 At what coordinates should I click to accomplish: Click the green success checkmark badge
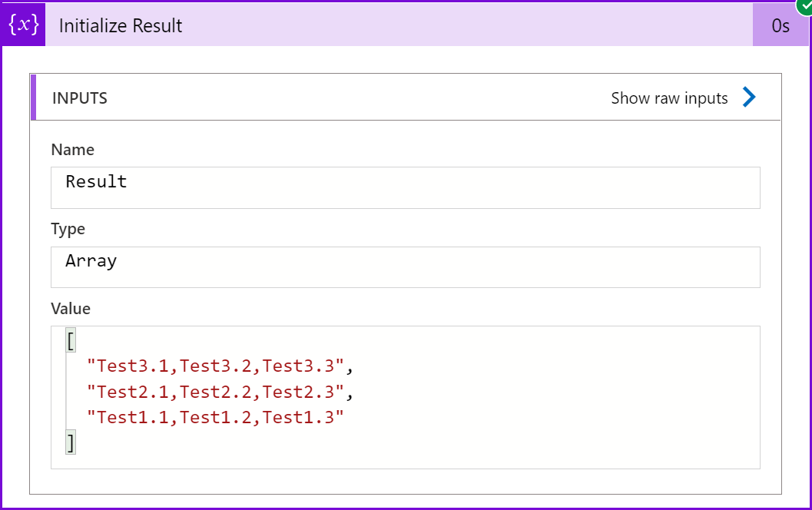point(804,6)
